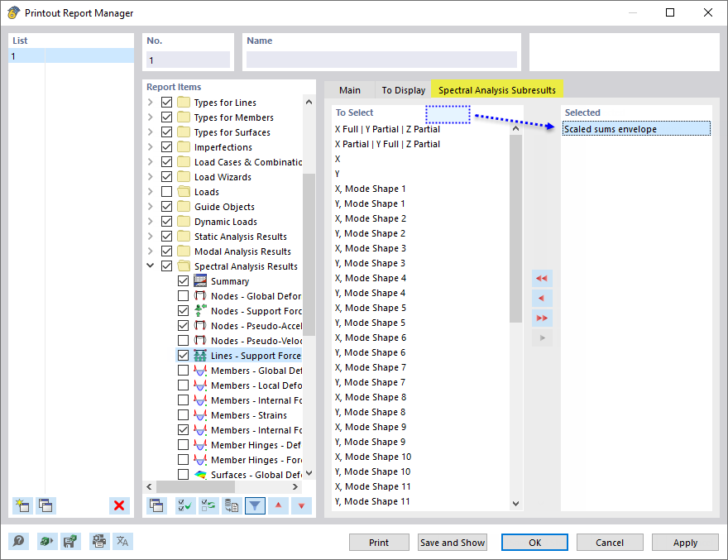Switch to the Main tab

[350, 90]
